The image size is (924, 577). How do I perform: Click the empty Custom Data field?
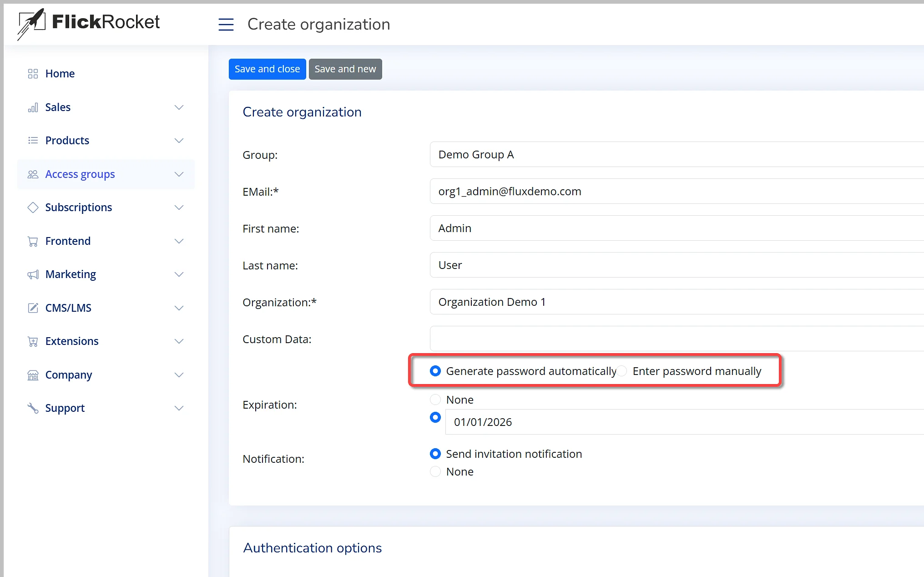click(676, 339)
